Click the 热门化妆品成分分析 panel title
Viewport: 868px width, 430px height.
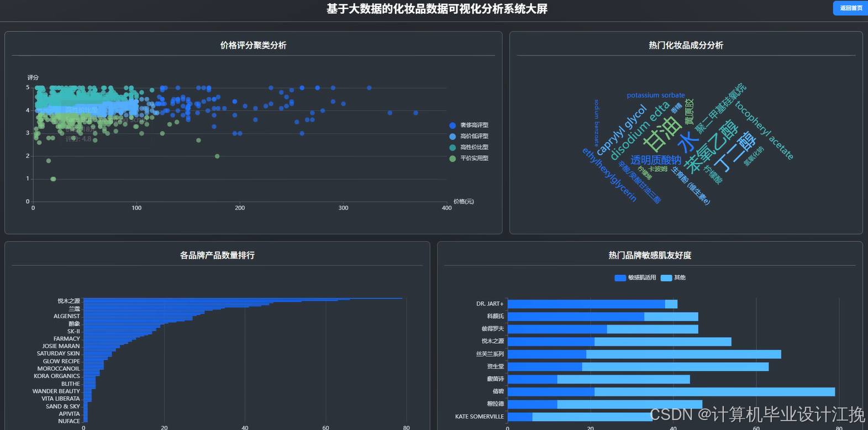tap(686, 45)
